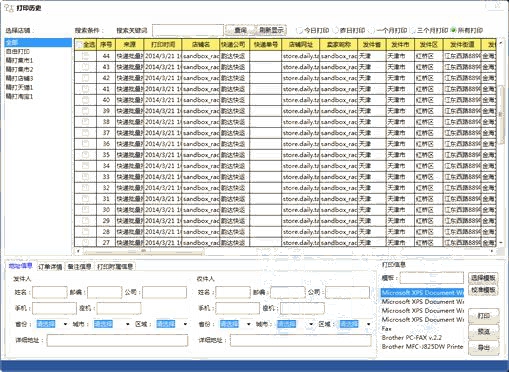Click the recipient 手机 input field

click(238, 308)
